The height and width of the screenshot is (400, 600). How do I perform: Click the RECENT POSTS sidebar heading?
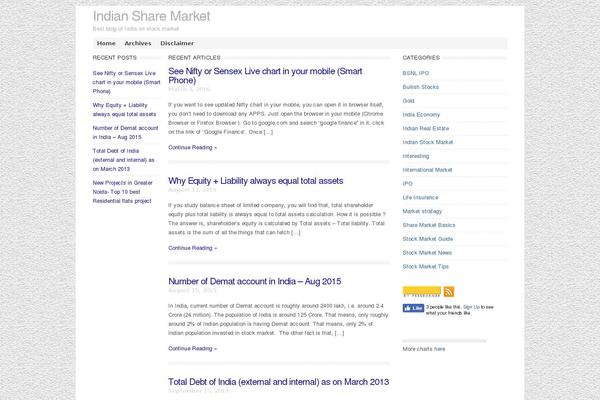(114, 58)
